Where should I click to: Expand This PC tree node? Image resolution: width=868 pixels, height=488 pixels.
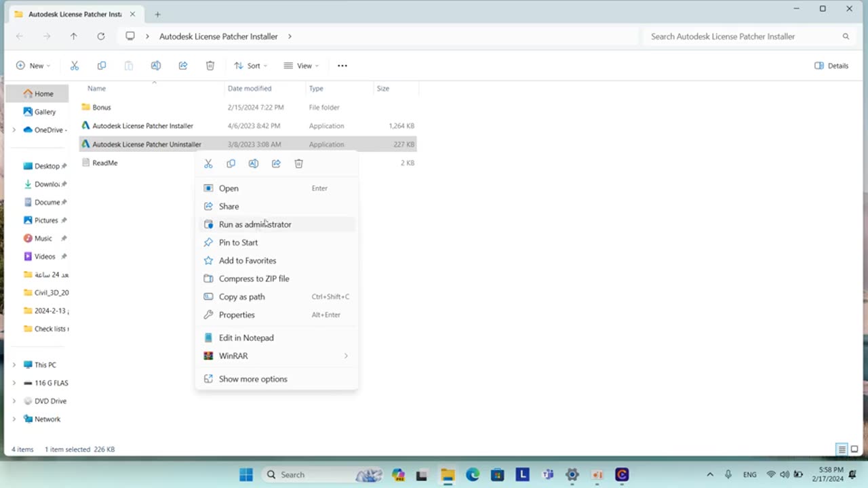click(14, 365)
